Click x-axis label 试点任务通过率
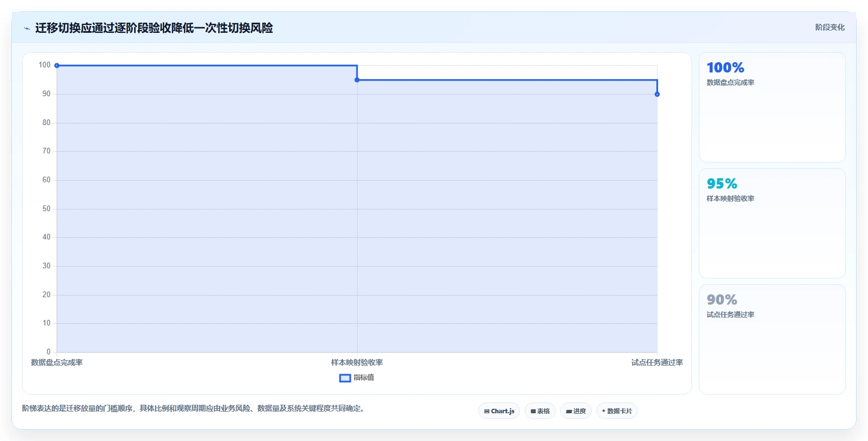 (x=657, y=362)
